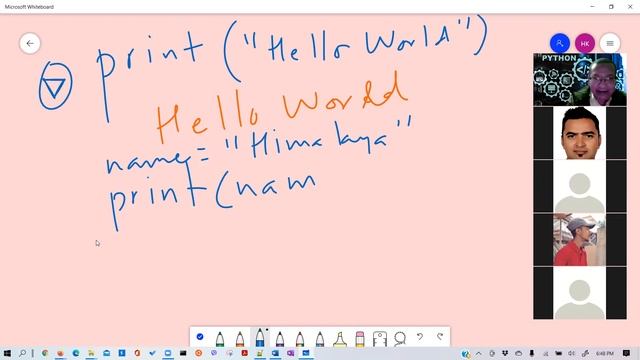Undo the last ink stroke
Image resolution: width=640 pixels, height=360 pixels.
(x=420, y=337)
